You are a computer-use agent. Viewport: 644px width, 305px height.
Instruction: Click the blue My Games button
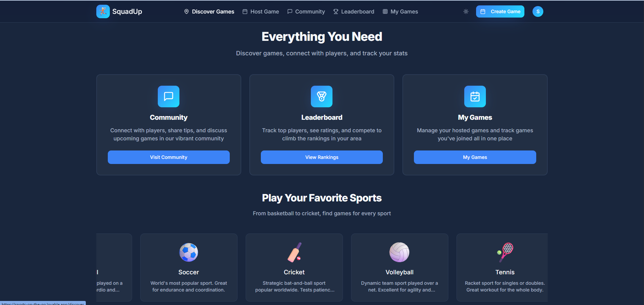coord(475,157)
